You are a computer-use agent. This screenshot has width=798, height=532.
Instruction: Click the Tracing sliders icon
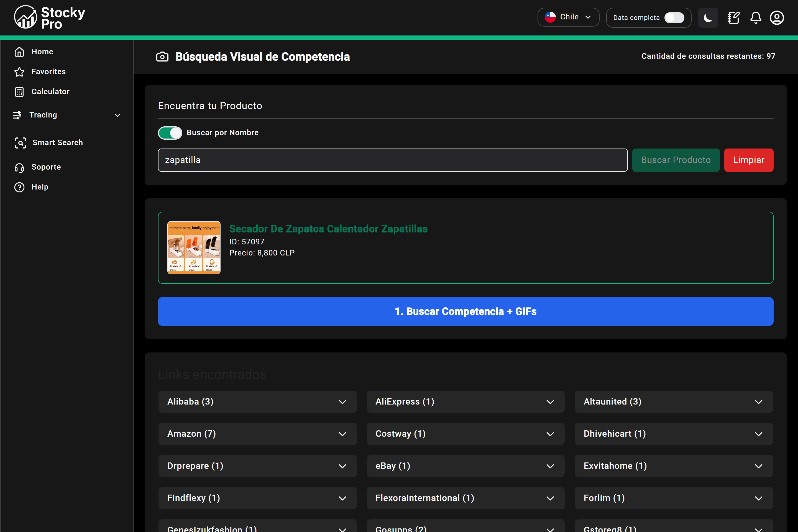(x=17, y=115)
